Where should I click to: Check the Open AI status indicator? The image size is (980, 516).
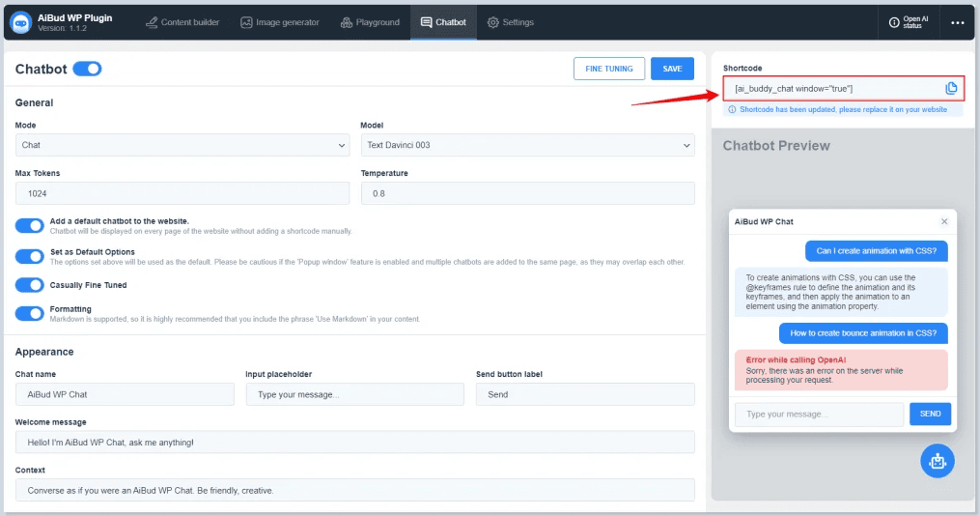click(x=909, y=22)
